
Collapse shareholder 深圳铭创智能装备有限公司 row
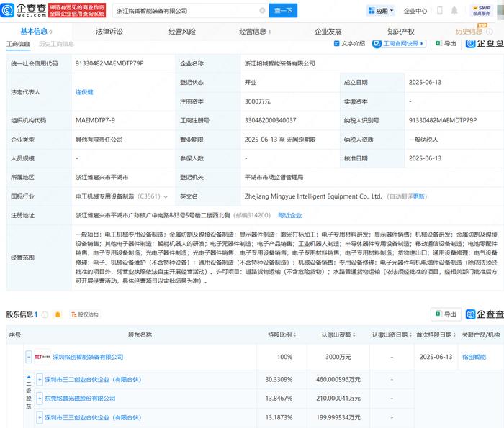29,357
